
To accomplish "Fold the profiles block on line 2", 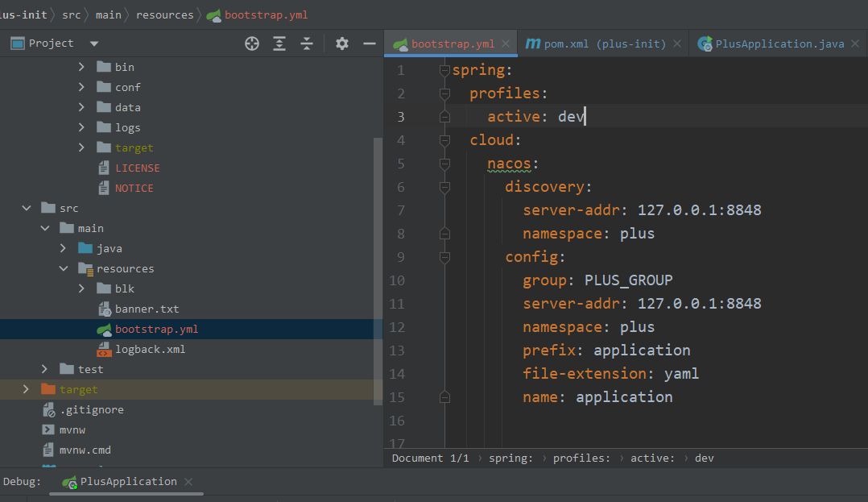I will point(444,93).
